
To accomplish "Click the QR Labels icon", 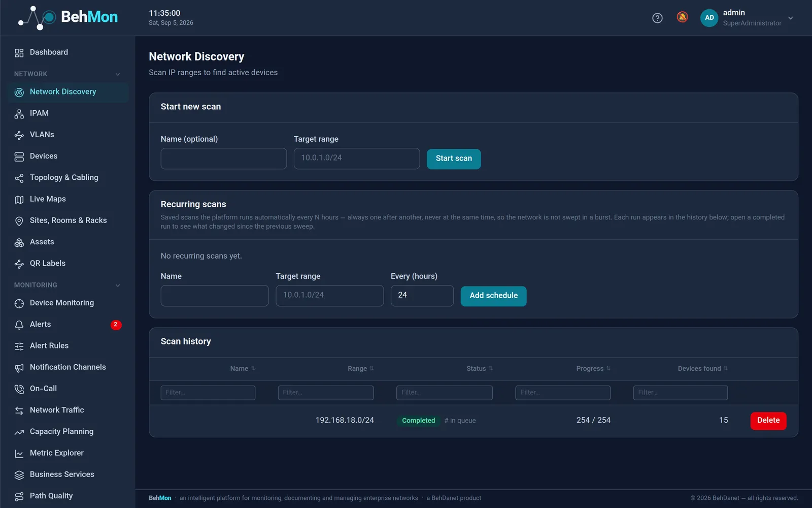I will (19, 264).
